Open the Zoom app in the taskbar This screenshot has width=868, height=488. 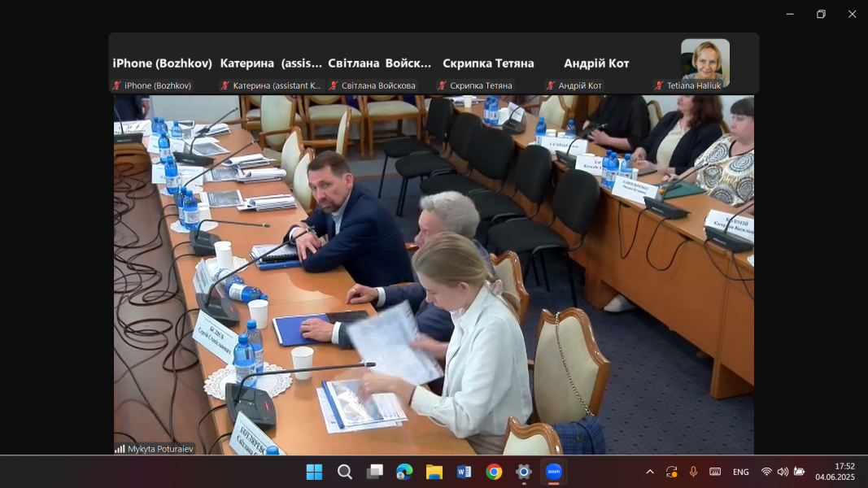click(x=553, y=472)
